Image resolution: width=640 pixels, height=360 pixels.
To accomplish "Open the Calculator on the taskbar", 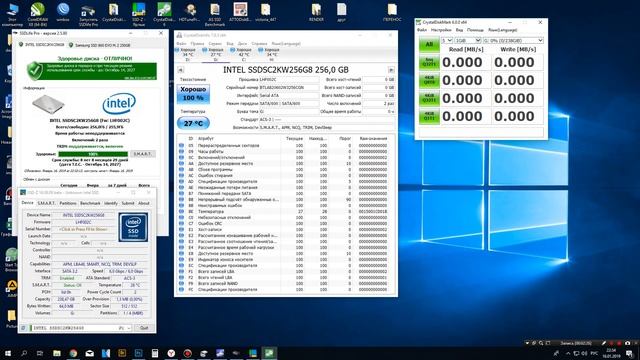I will 155,353.
